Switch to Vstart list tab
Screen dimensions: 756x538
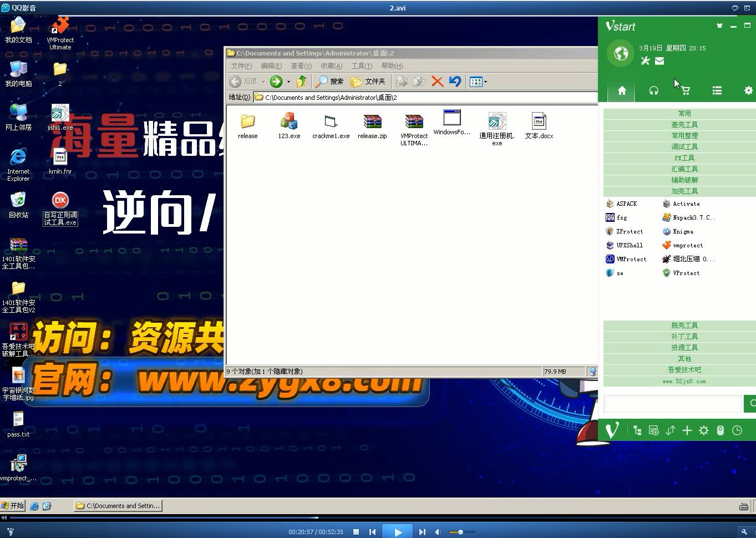pos(717,90)
